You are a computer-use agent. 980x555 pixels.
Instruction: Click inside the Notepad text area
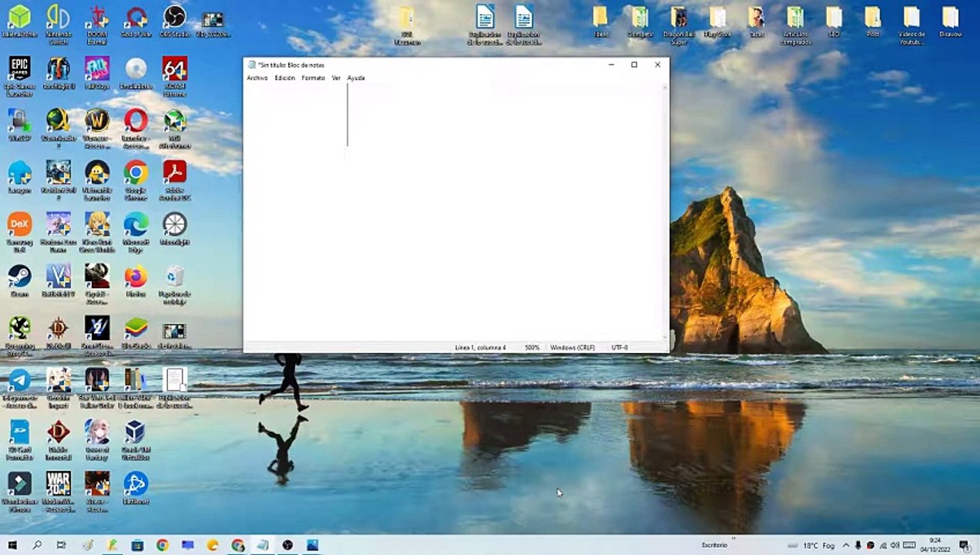point(455,212)
